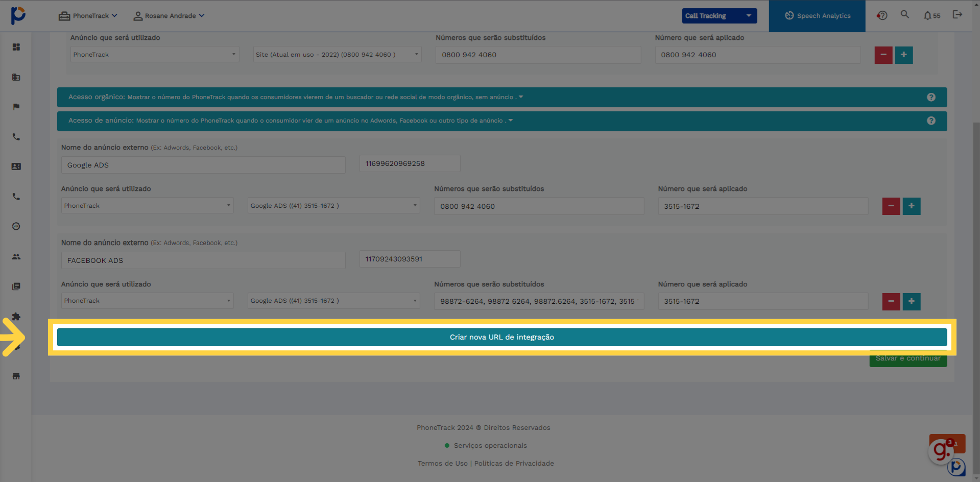Click help icon on Acesso de anúncio bar
This screenshot has height=482, width=980.
(931, 121)
